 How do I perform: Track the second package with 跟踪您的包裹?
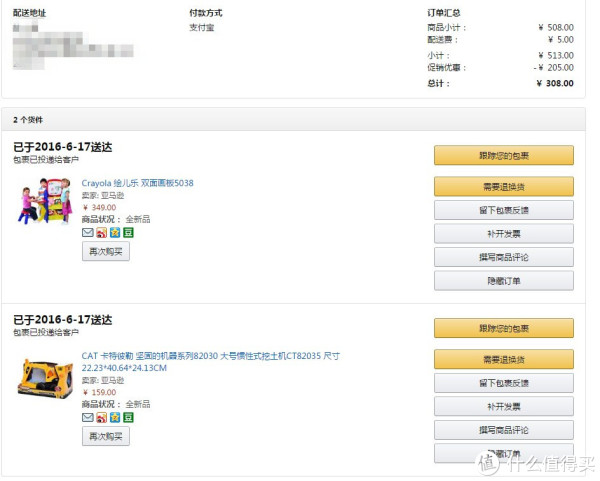(x=504, y=328)
